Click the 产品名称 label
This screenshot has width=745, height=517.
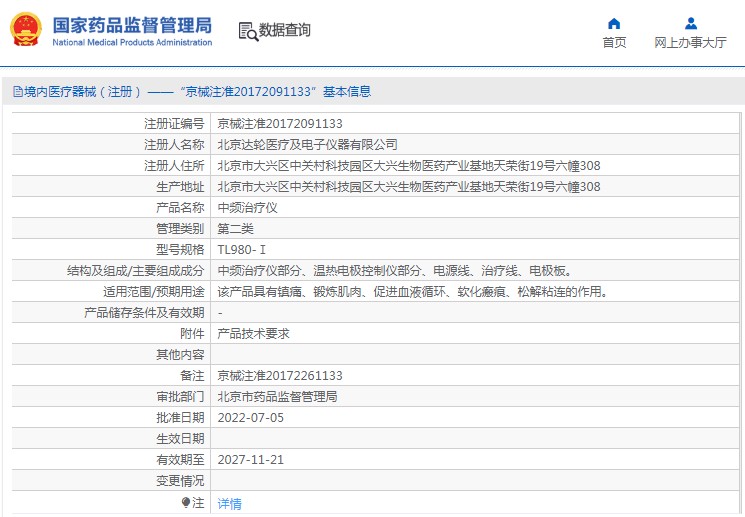(180, 208)
